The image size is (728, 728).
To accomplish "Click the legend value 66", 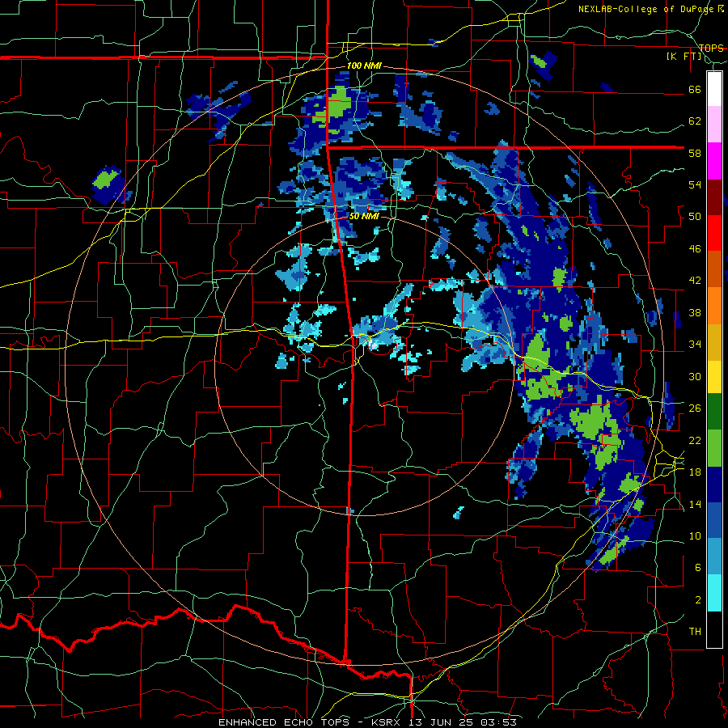I will [695, 89].
